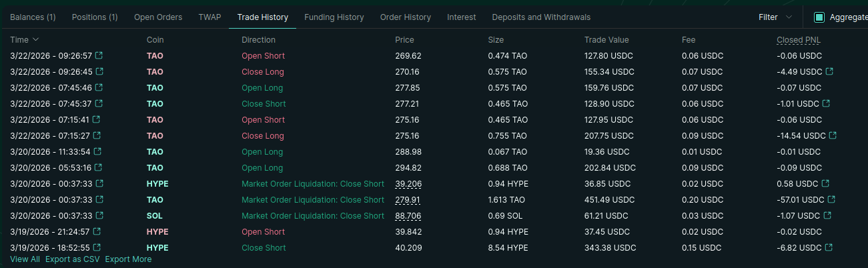Share PNL icon next to -1.01 USDC
This screenshot has width=868, height=268.
pyautogui.click(x=826, y=103)
